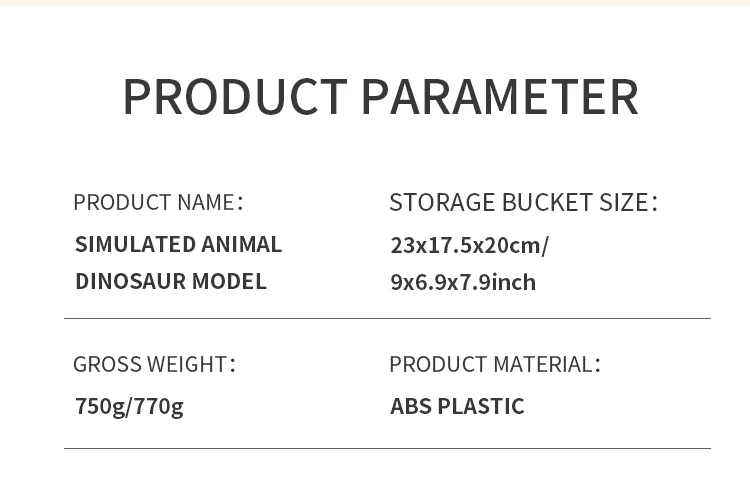Select the PRODUCT NAME label
The width and height of the screenshot is (750, 503).
click(157, 202)
